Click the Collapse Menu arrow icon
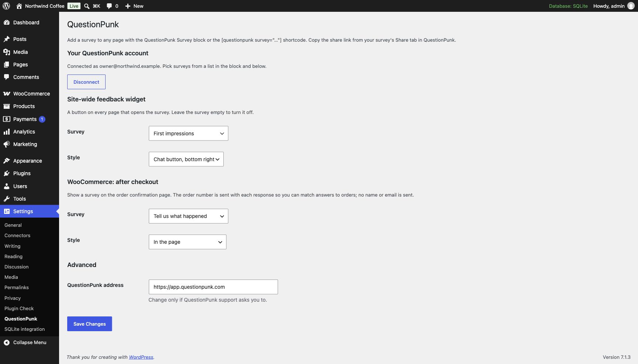638x364 pixels. pos(7,343)
